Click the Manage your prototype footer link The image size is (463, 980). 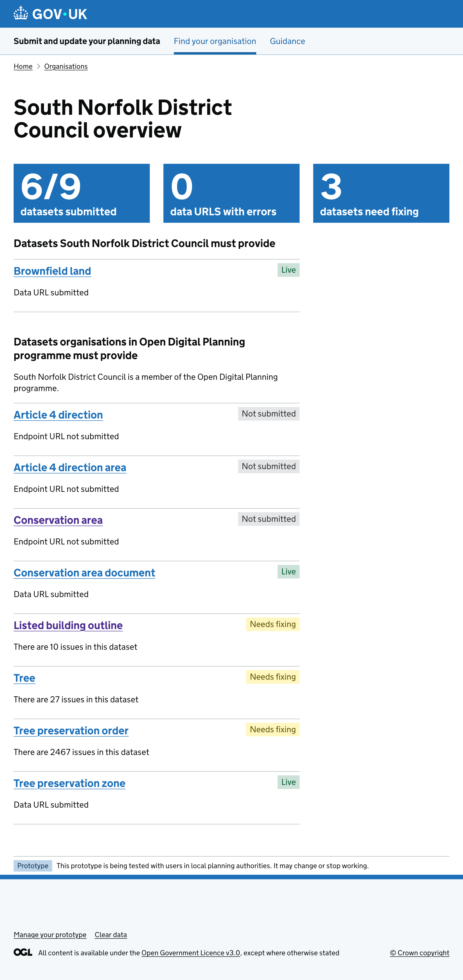(50, 934)
